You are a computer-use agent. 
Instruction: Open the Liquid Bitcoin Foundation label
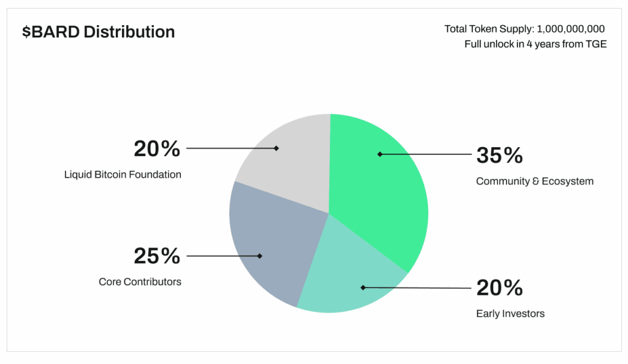coord(123,175)
